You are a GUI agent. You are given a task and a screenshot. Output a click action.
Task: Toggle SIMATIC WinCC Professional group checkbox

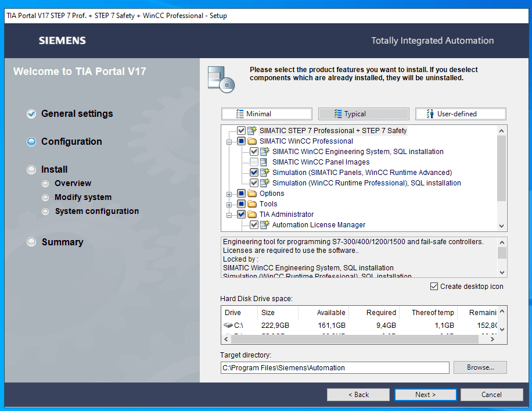point(241,141)
